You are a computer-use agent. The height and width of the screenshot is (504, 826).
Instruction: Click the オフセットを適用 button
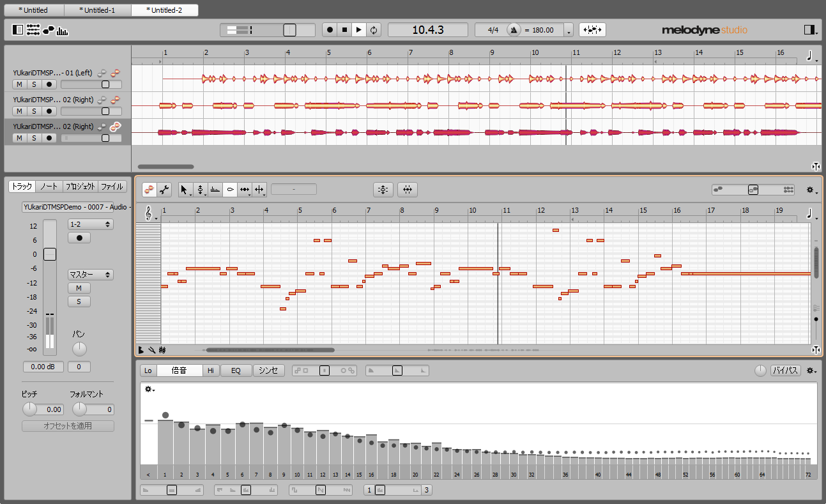tap(68, 426)
